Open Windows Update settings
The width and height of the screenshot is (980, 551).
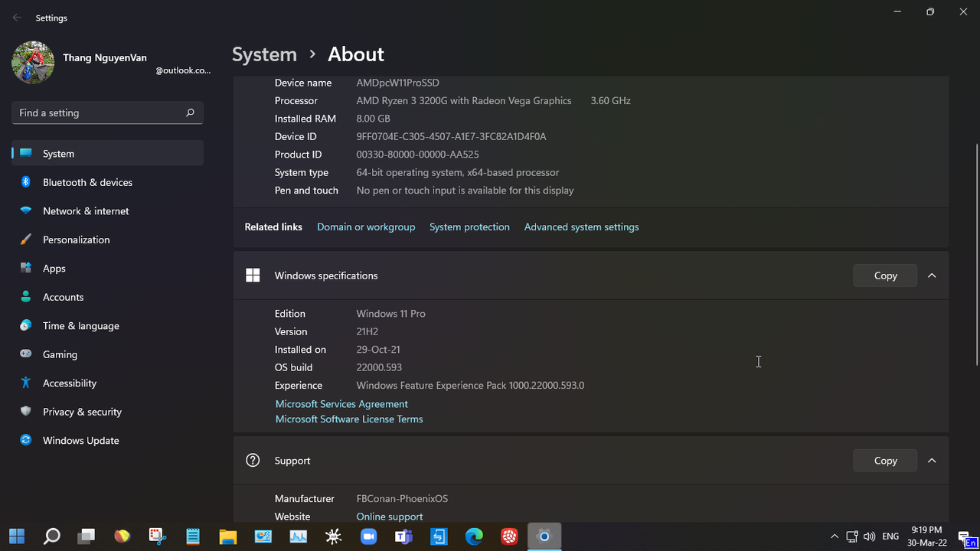80,440
